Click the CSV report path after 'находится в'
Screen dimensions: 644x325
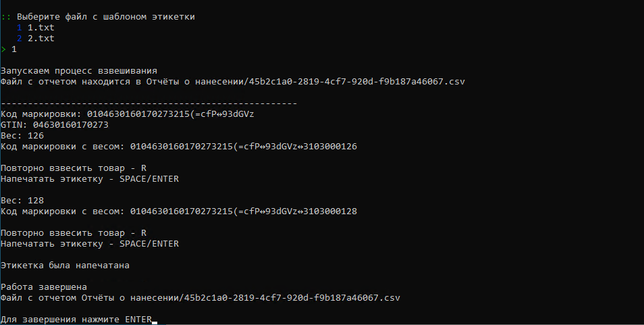pos(306,81)
